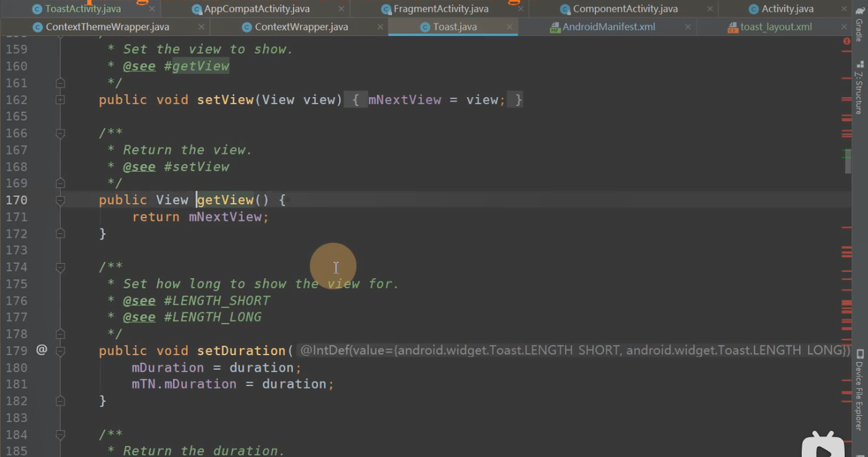Click mTN.mDuration on line 181
This screenshot has height=457, width=868.
click(x=184, y=384)
